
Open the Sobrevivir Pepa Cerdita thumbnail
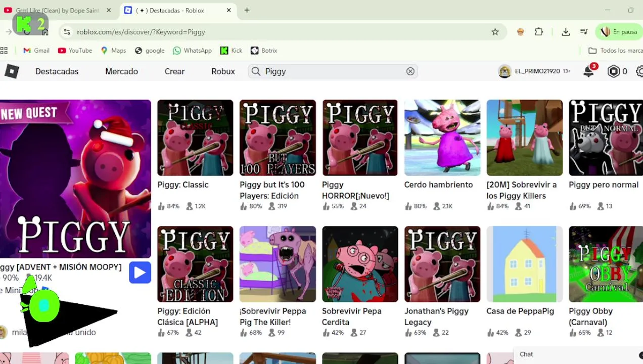360,264
